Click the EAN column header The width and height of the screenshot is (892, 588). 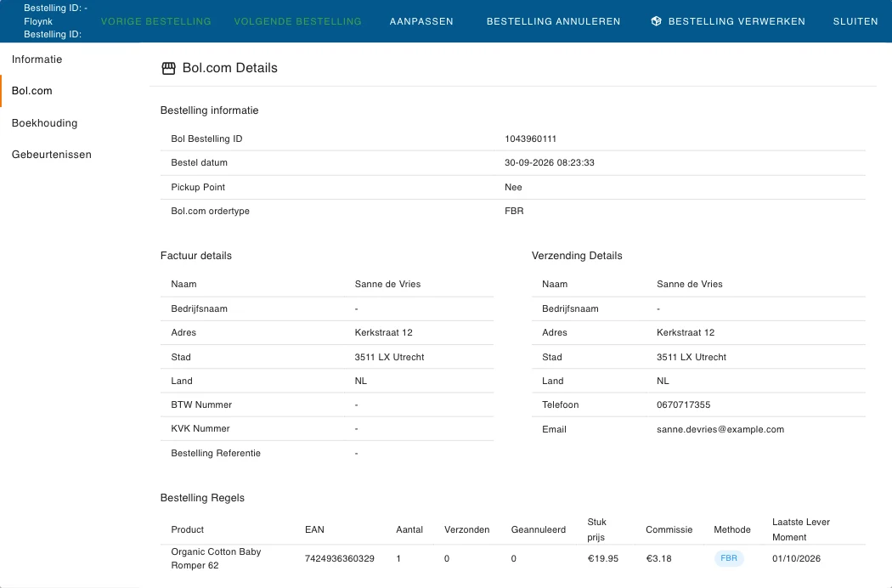pos(314,530)
